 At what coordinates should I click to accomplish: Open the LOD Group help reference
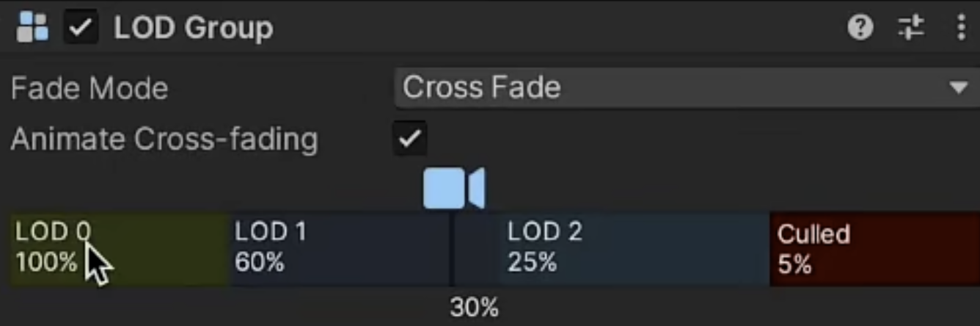pos(860,28)
